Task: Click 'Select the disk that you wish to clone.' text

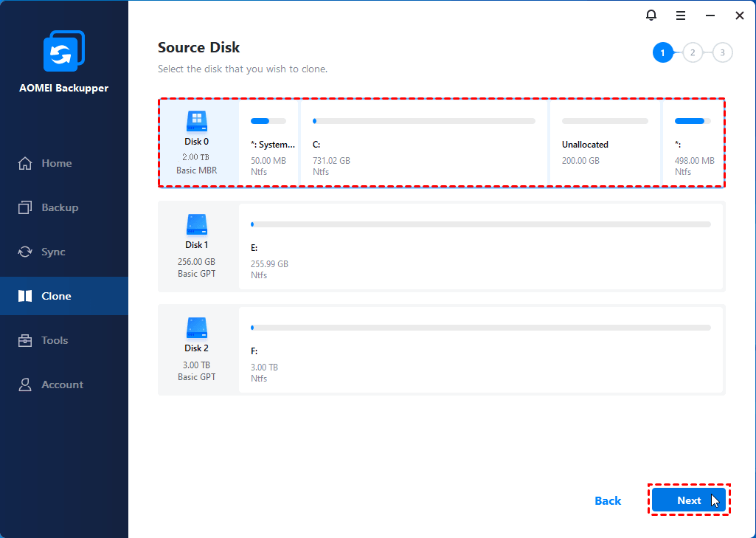Action: tap(243, 69)
